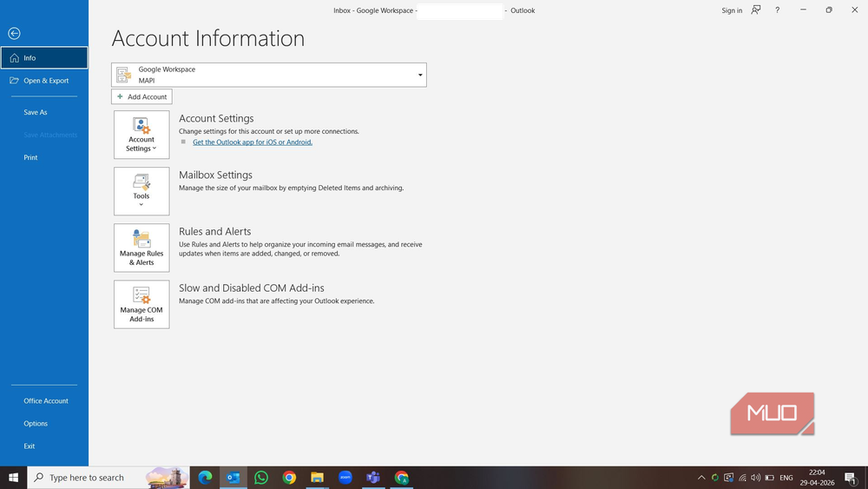Click the ENG language indicator
868x489 pixels.
coord(786,478)
